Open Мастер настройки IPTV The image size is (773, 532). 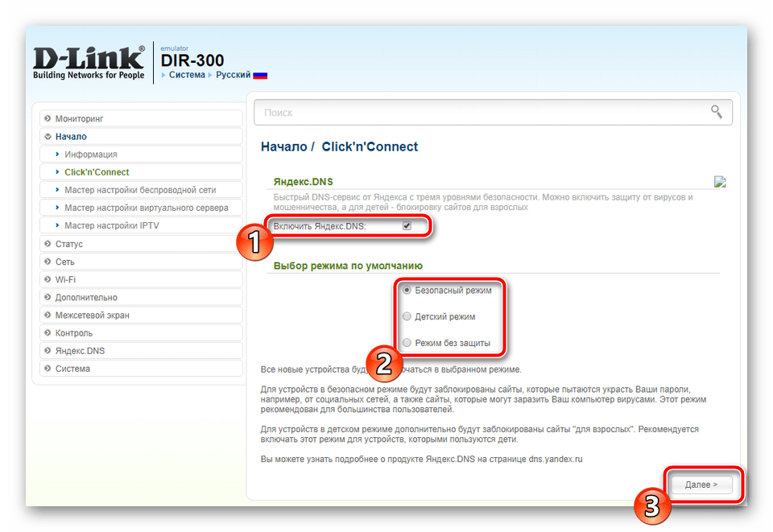tap(141, 225)
